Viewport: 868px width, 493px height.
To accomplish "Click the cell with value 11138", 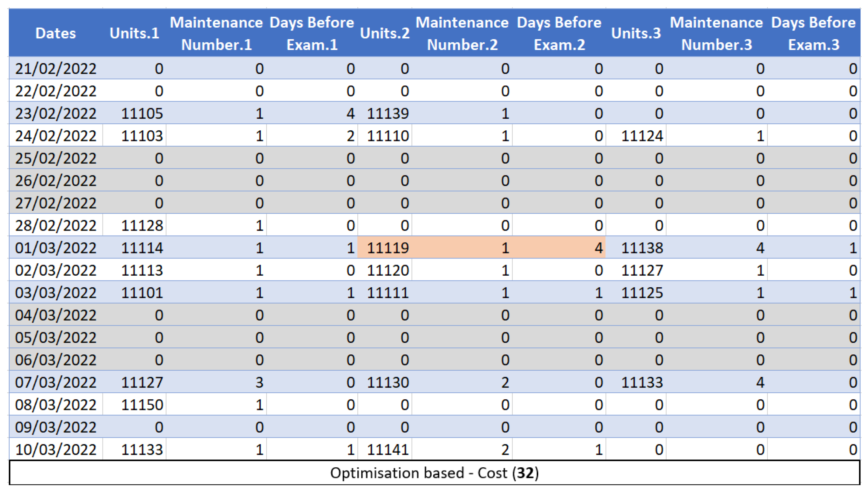I will (642, 248).
